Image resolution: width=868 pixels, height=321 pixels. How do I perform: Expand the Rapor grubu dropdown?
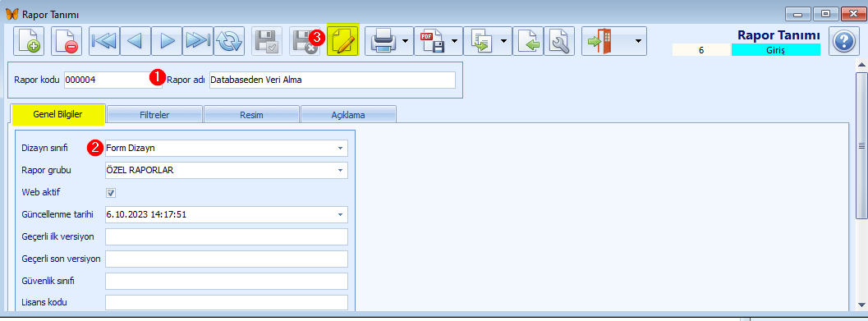click(341, 171)
